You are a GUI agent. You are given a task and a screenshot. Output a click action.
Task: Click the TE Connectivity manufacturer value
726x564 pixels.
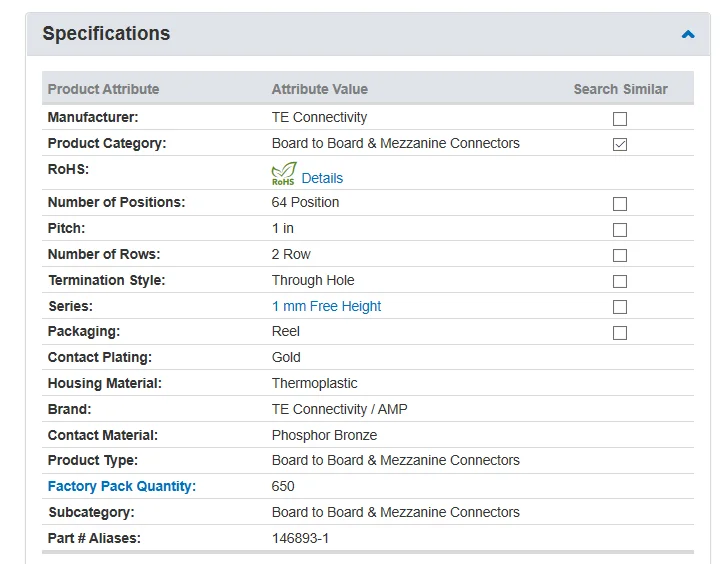tap(319, 117)
